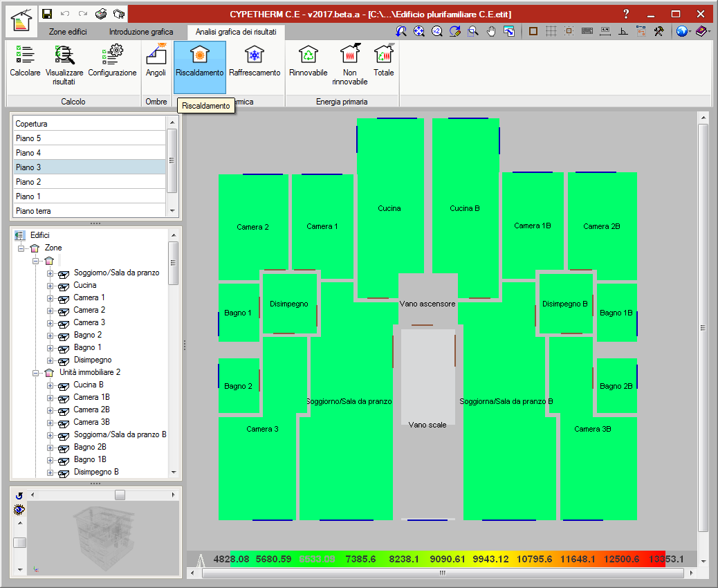The height and width of the screenshot is (588, 718).
Task: Toggle the Non rinnovabile energy view
Action: 350,66
